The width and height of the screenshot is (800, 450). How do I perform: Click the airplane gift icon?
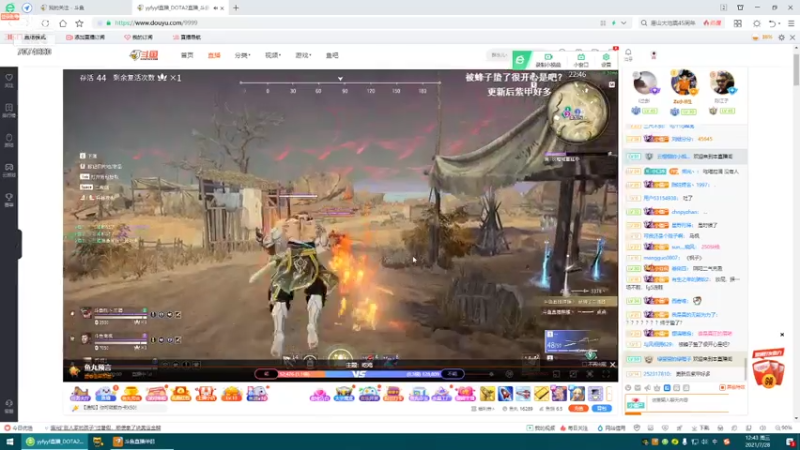pos(523,393)
